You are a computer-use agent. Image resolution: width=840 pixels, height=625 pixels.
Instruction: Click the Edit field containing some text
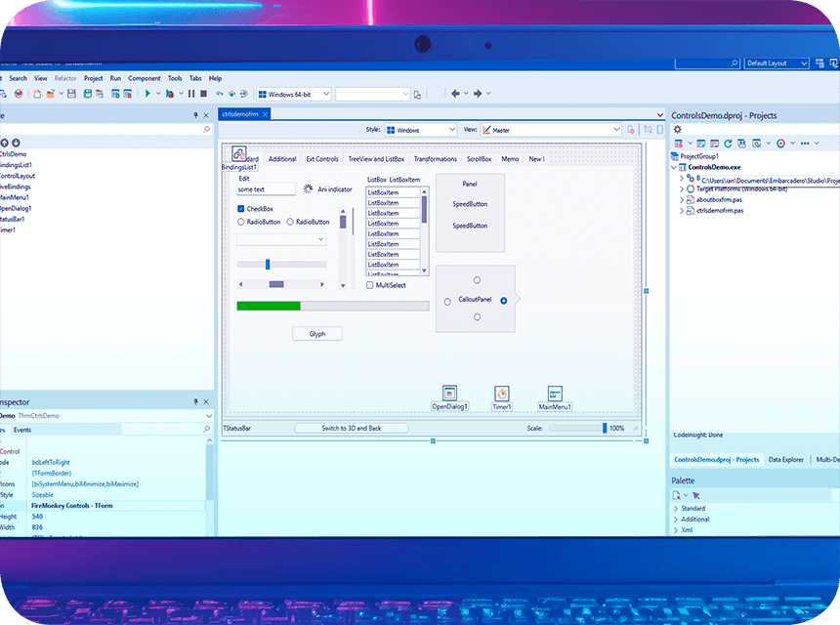266,189
